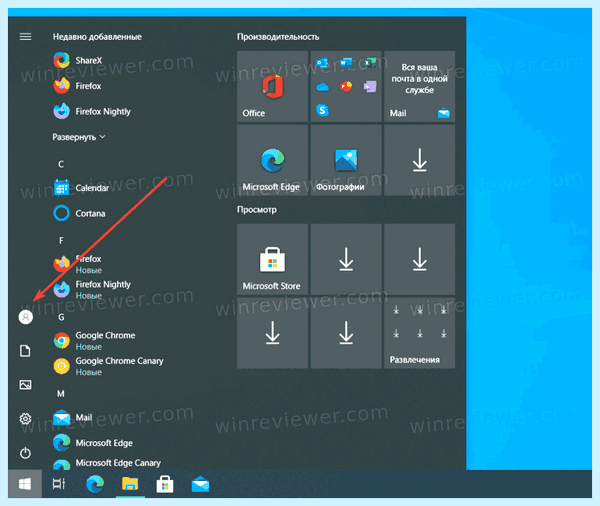The height and width of the screenshot is (506, 600).
Task: Open the Развлечения folder tile
Action: tap(419, 333)
